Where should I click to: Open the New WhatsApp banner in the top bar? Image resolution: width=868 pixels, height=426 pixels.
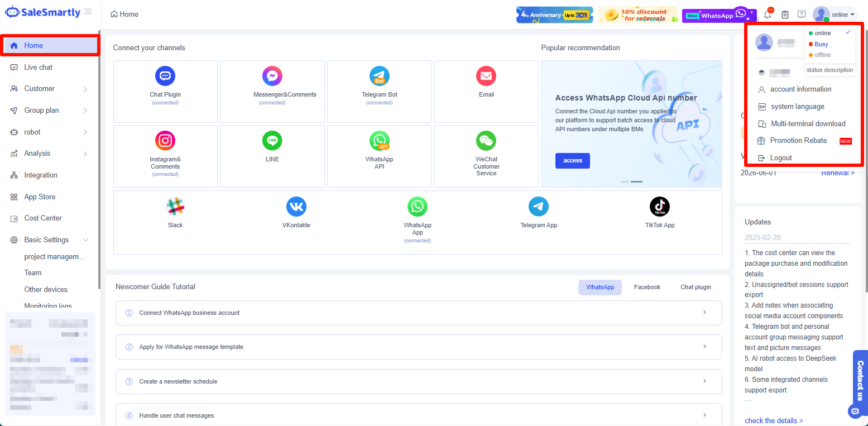point(720,15)
